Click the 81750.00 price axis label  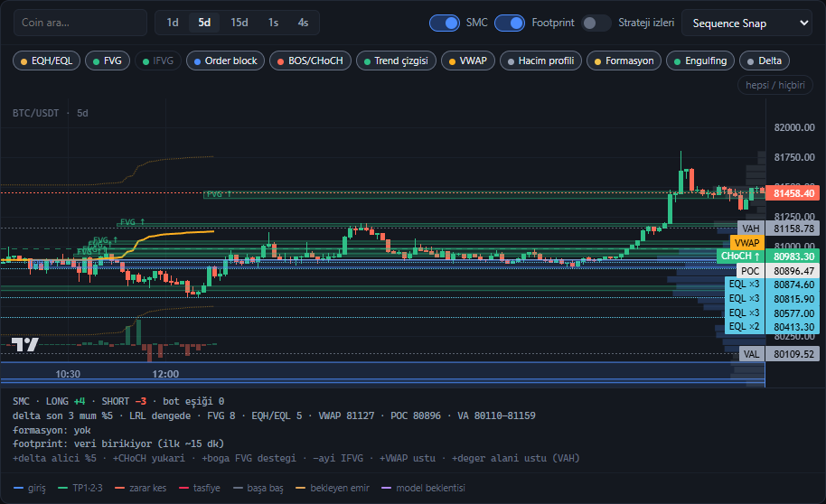(x=793, y=157)
